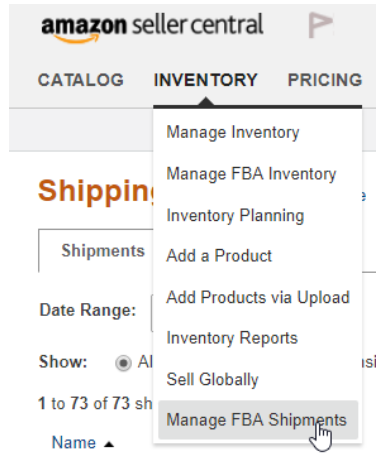The image size is (381, 474).
Task: Click the Shipping page heading
Action: [97, 192]
